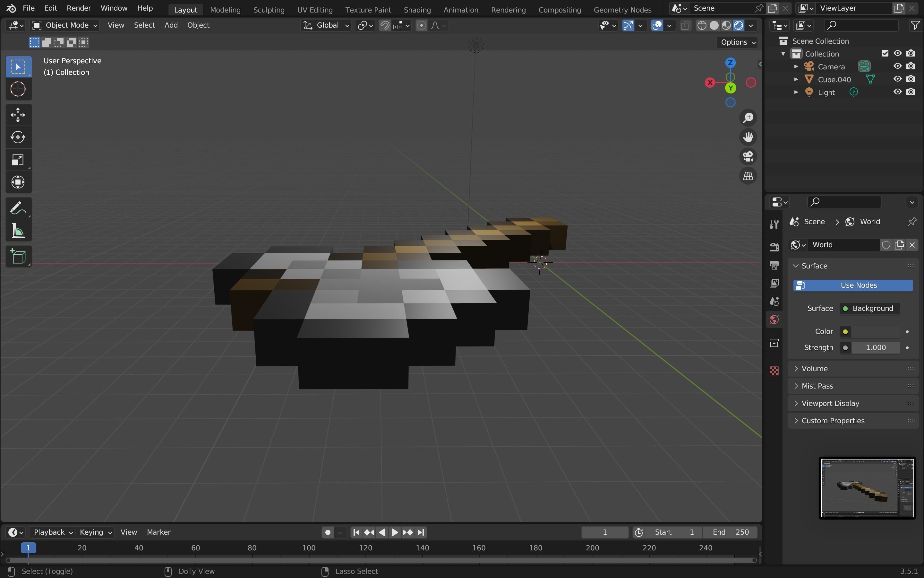924x578 pixels.
Task: Switch perspective/orthographic grid icon
Action: 748,176
